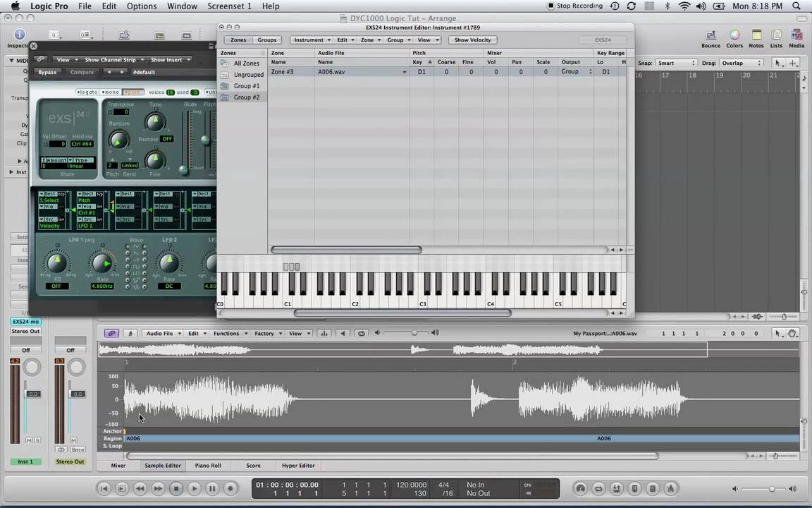Click the Rewind transport button

click(140, 488)
